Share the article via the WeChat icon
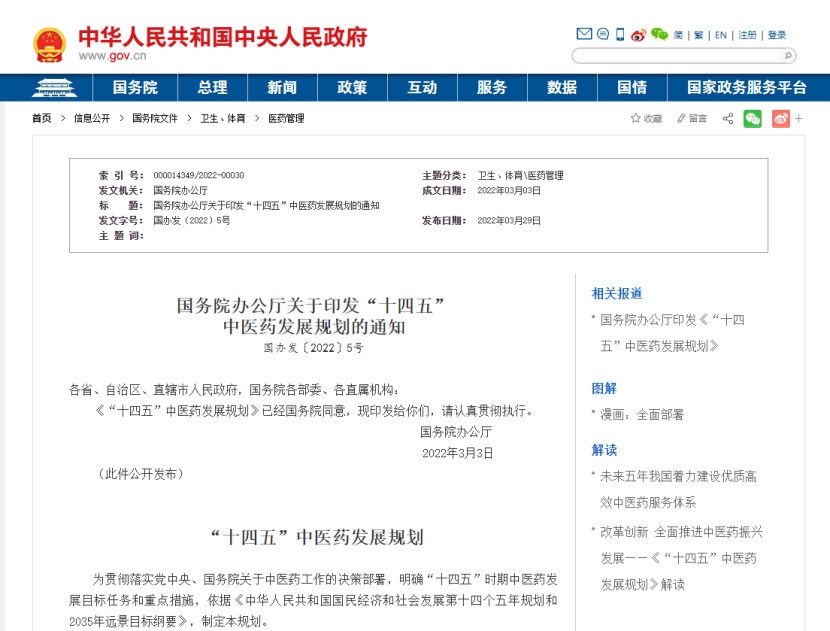This screenshot has width=830, height=631. 752,118
